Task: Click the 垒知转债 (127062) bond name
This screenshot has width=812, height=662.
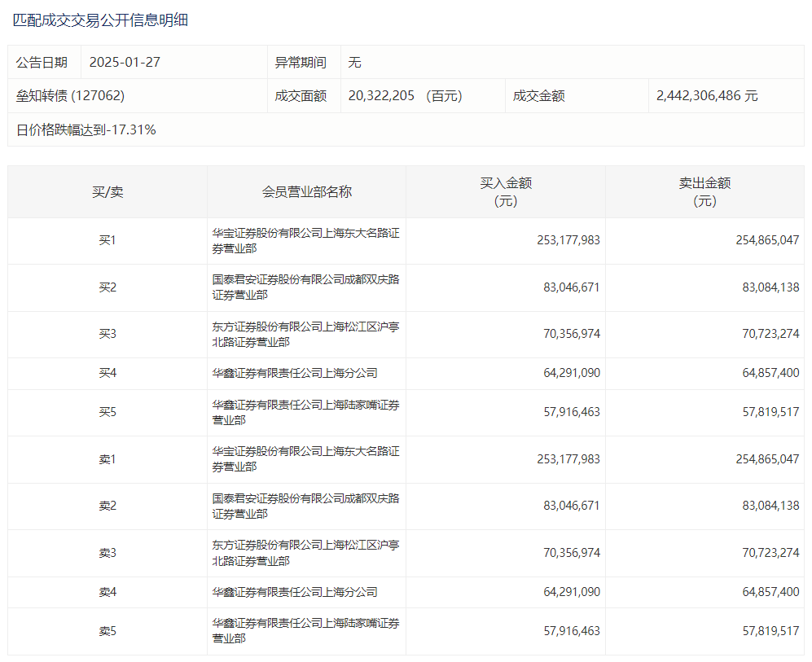Action: tap(70, 96)
